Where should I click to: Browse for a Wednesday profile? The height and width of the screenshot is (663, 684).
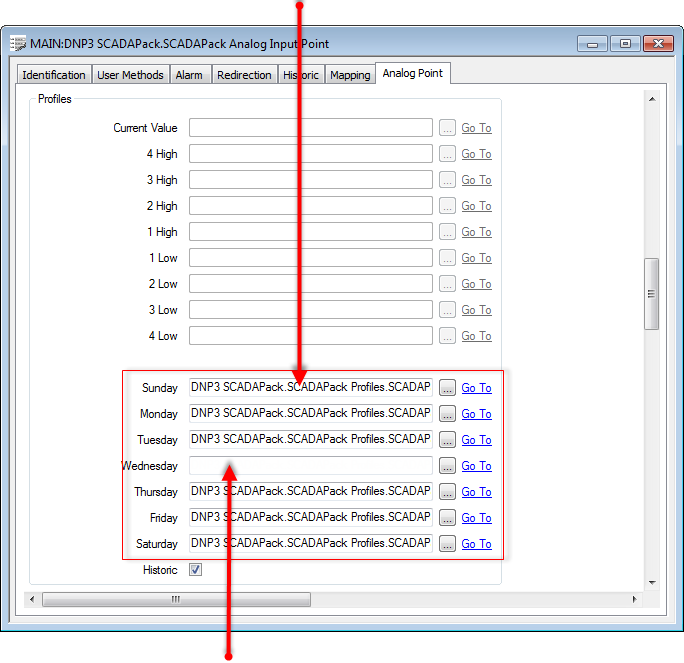pyautogui.click(x=447, y=466)
